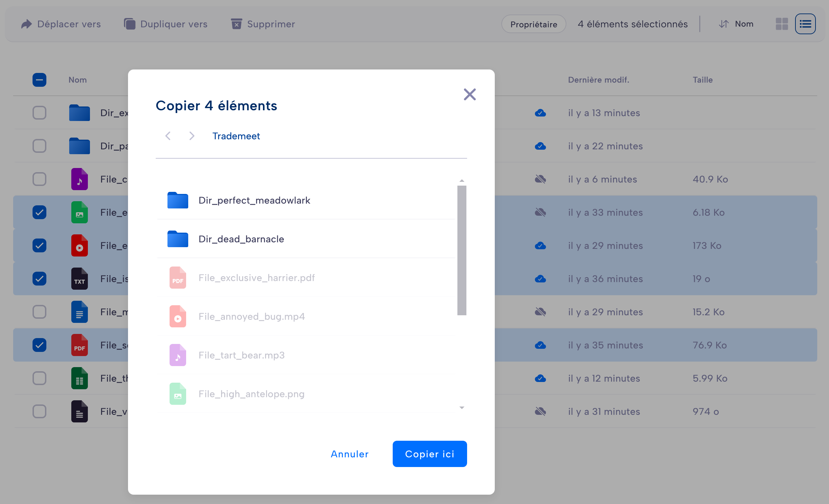Image resolution: width=829 pixels, height=504 pixels.
Task: Click the File_tart_bear.mp3 audio icon
Action: pyautogui.click(x=177, y=355)
